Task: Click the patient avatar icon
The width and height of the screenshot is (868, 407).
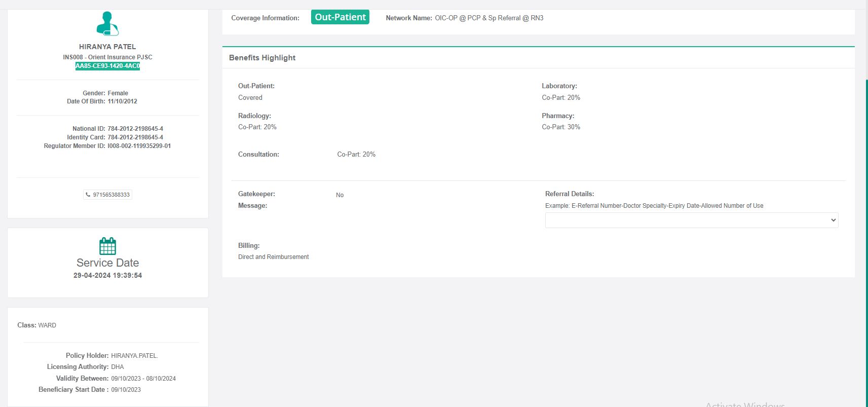Action: tap(107, 24)
